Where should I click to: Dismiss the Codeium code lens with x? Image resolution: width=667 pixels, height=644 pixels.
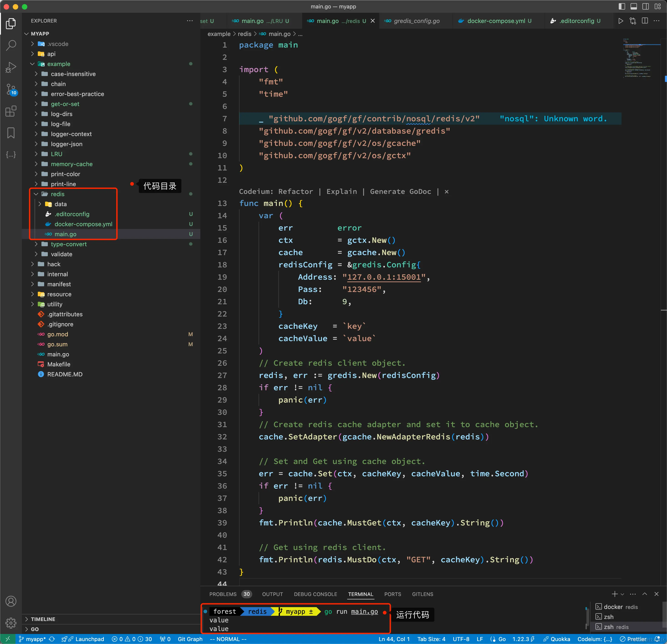click(446, 192)
